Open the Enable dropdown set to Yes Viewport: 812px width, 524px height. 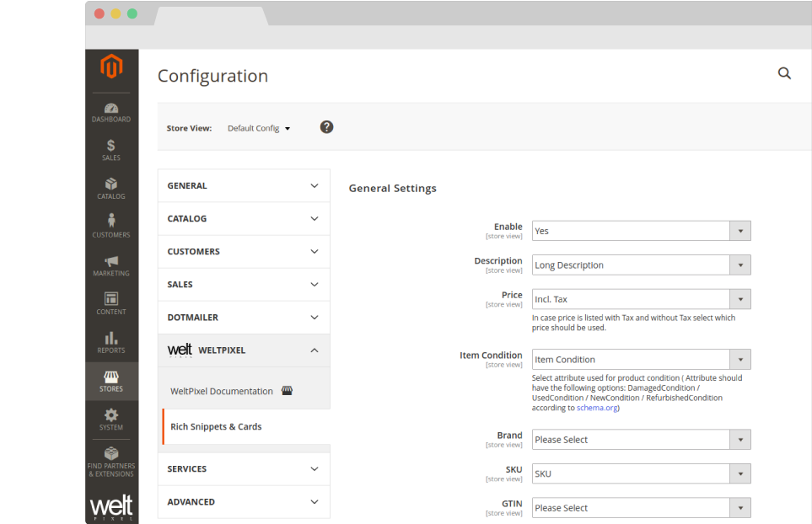(x=641, y=231)
